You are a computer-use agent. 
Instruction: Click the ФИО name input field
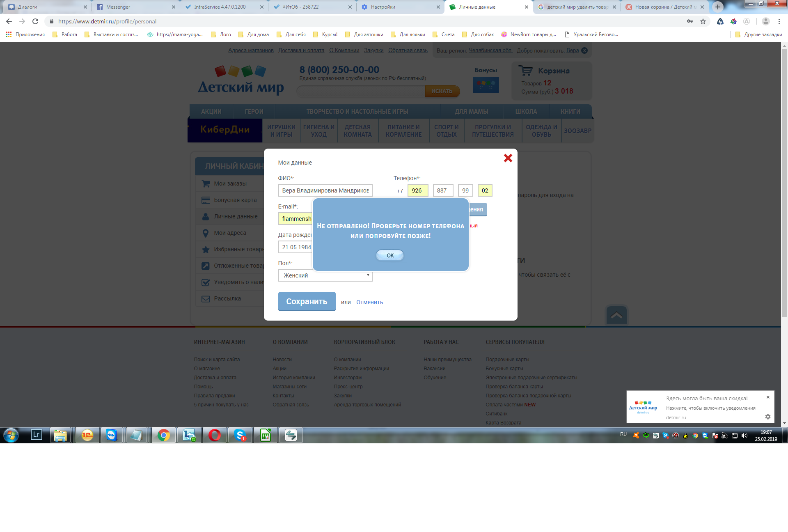tap(325, 190)
